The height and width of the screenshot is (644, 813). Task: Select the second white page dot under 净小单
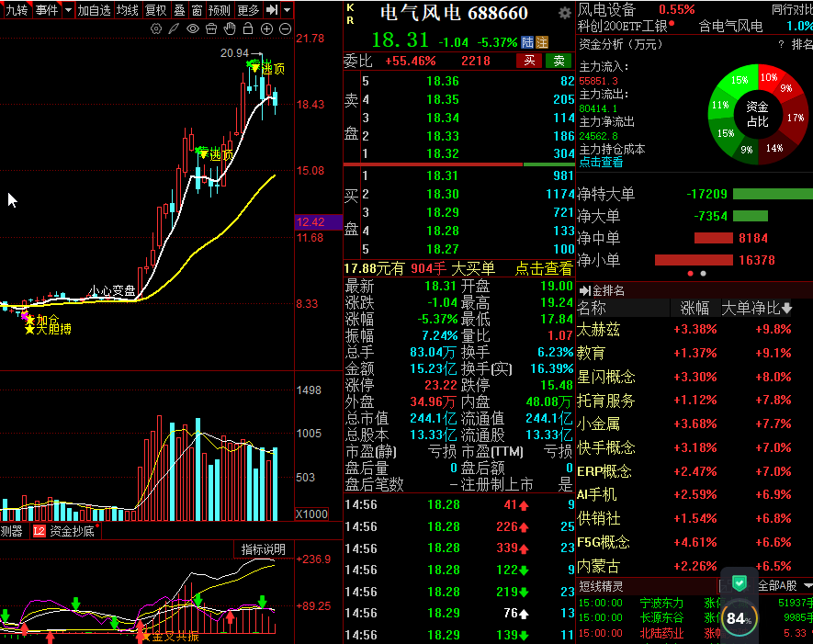coord(703,273)
